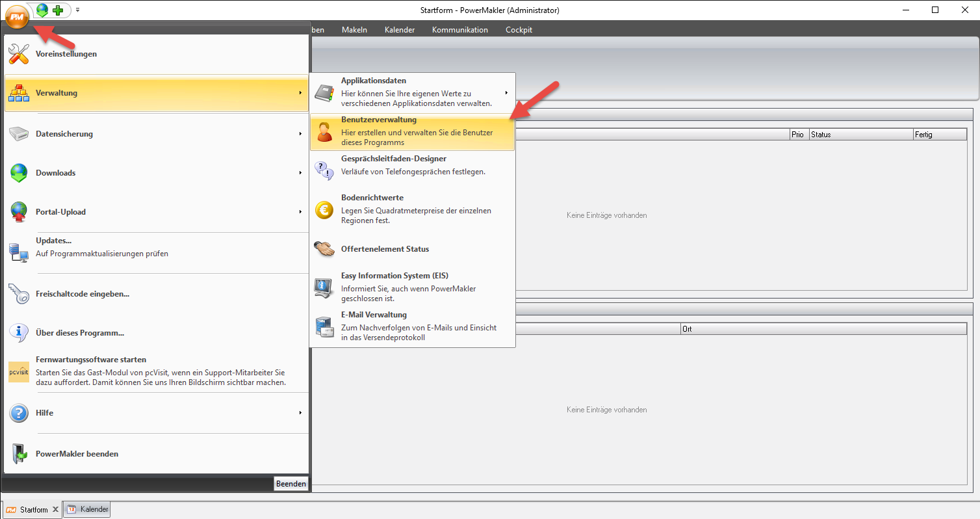Click the Datensicherung drive icon
The width and height of the screenshot is (980, 519).
(19, 134)
